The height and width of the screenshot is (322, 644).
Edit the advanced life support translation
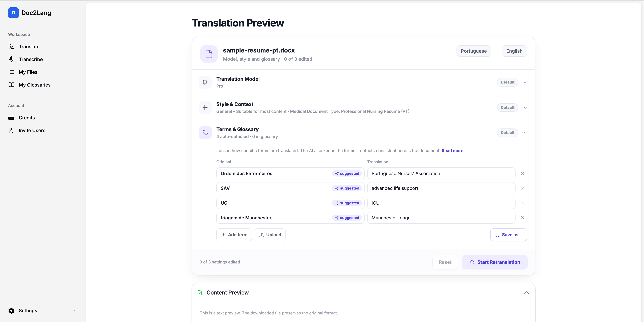coord(441,188)
